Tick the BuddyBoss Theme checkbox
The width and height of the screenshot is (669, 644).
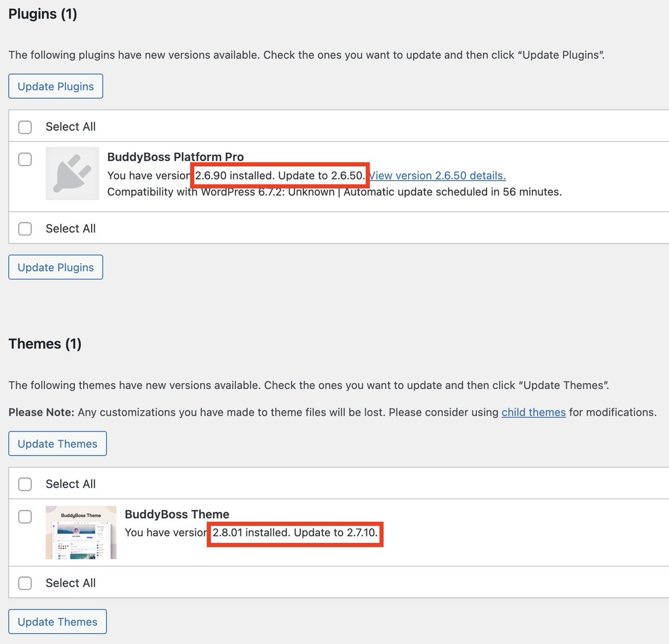tap(25, 517)
